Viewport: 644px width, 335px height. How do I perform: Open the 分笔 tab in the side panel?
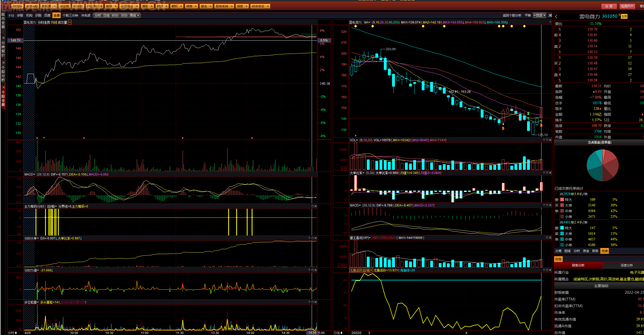558,251
